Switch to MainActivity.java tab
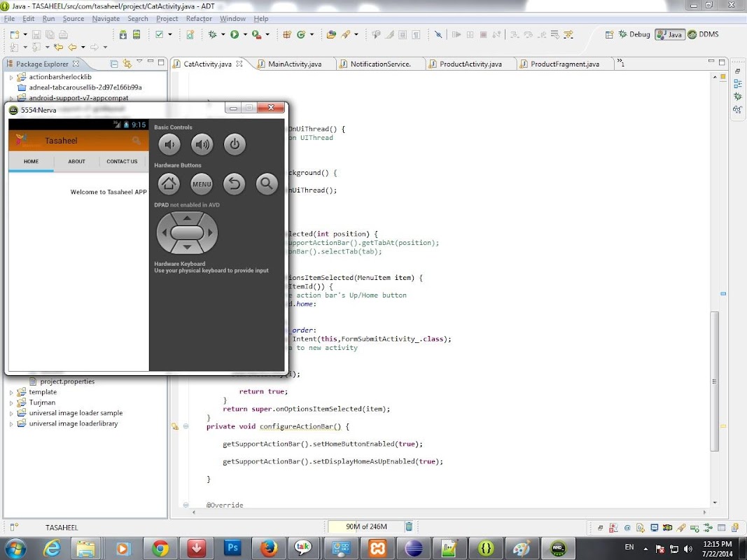This screenshot has width=747, height=560. click(295, 64)
